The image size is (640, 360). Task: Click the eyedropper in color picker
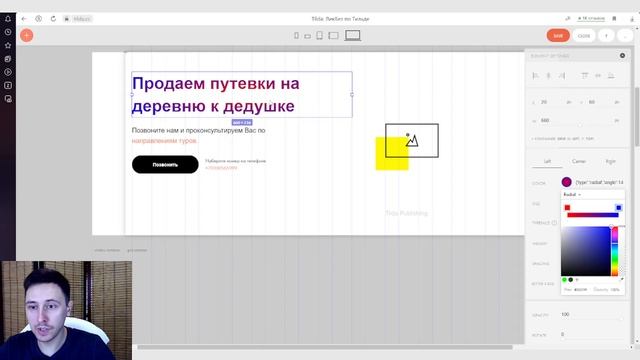point(621,280)
